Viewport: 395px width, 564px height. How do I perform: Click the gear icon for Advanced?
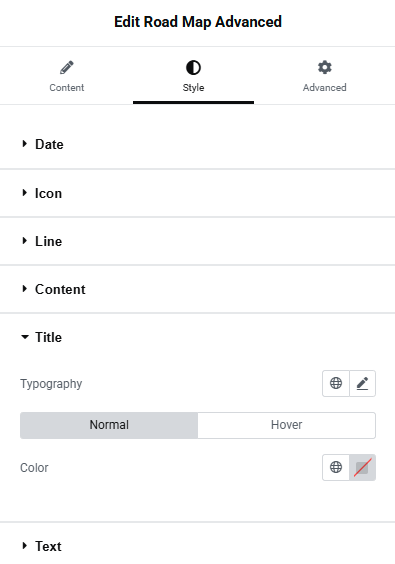324,67
